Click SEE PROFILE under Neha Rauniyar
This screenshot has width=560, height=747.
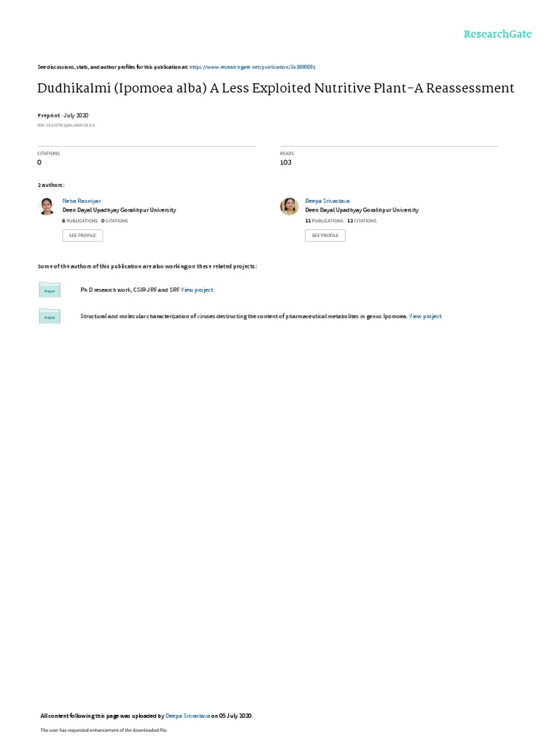pos(82,236)
